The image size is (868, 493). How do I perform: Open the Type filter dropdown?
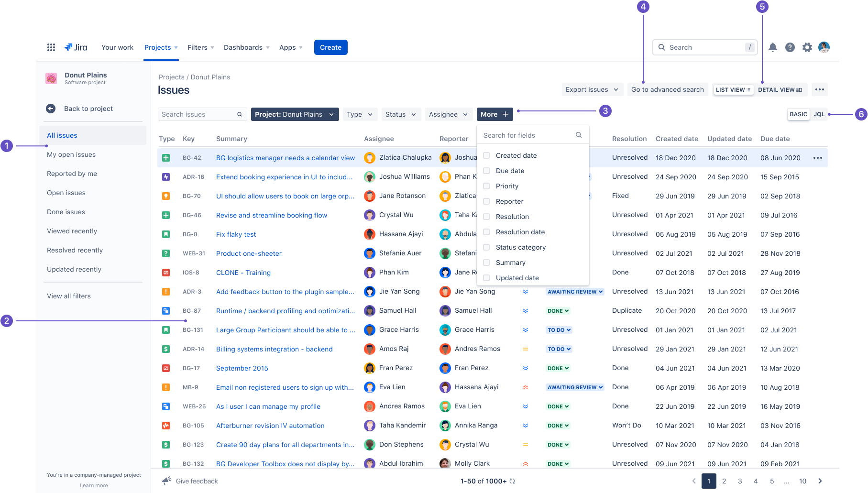tap(360, 114)
